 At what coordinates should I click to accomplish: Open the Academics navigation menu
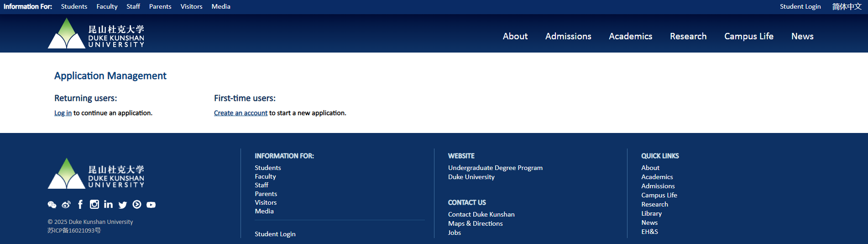pyautogui.click(x=630, y=36)
